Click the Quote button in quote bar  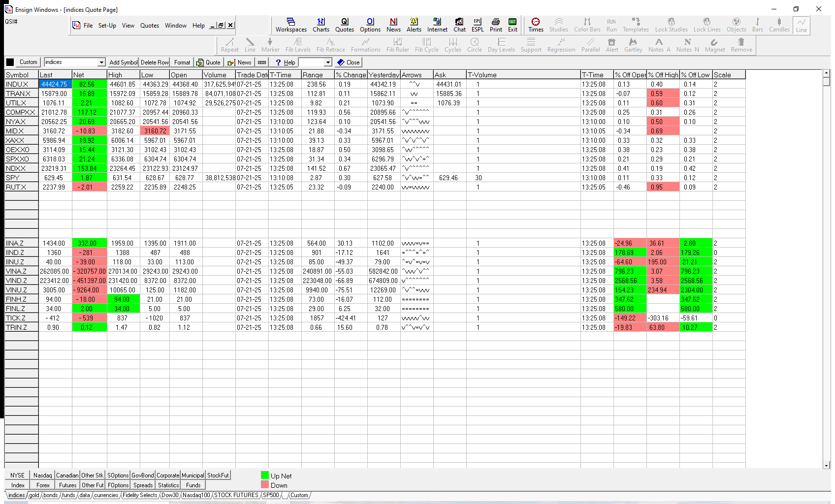[x=208, y=63]
